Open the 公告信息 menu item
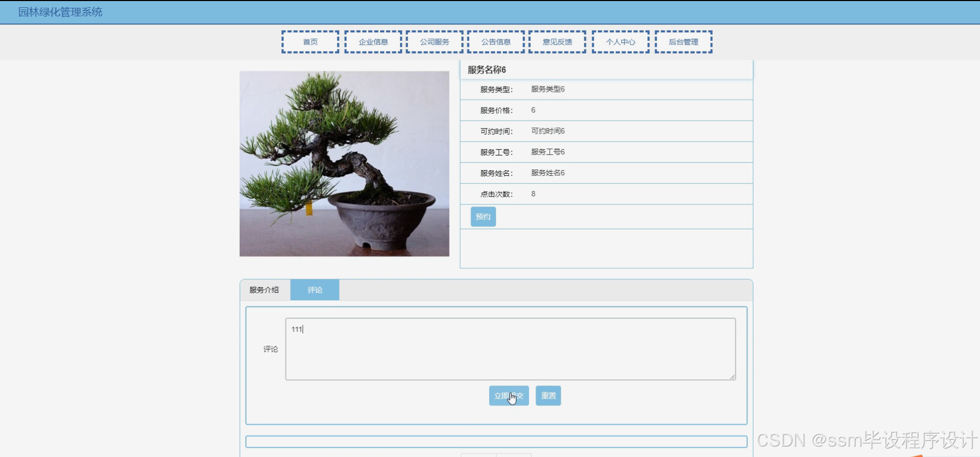This screenshot has width=980, height=457. pos(496,42)
